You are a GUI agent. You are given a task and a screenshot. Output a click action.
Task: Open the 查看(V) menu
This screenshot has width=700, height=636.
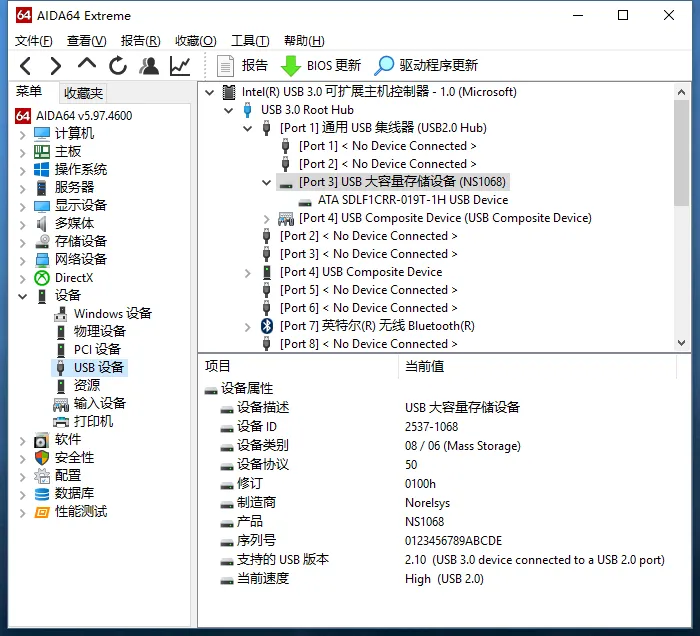coord(87,41)
